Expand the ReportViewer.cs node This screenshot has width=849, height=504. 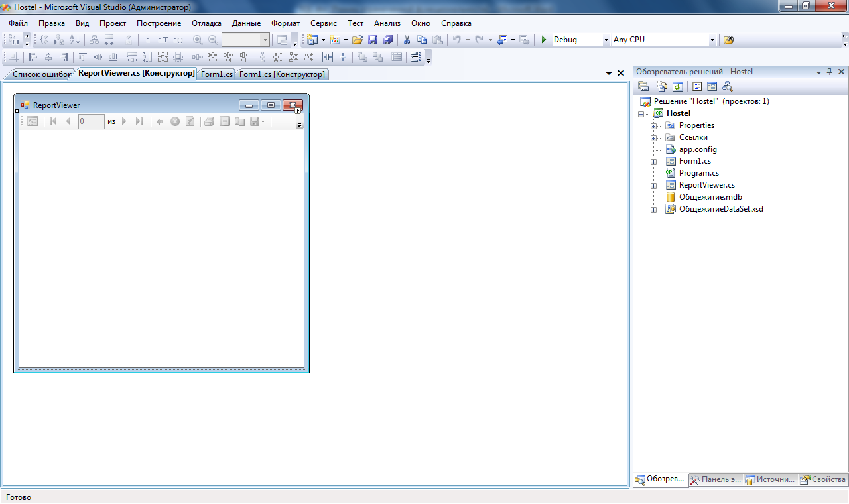click(x=653, y=186)
